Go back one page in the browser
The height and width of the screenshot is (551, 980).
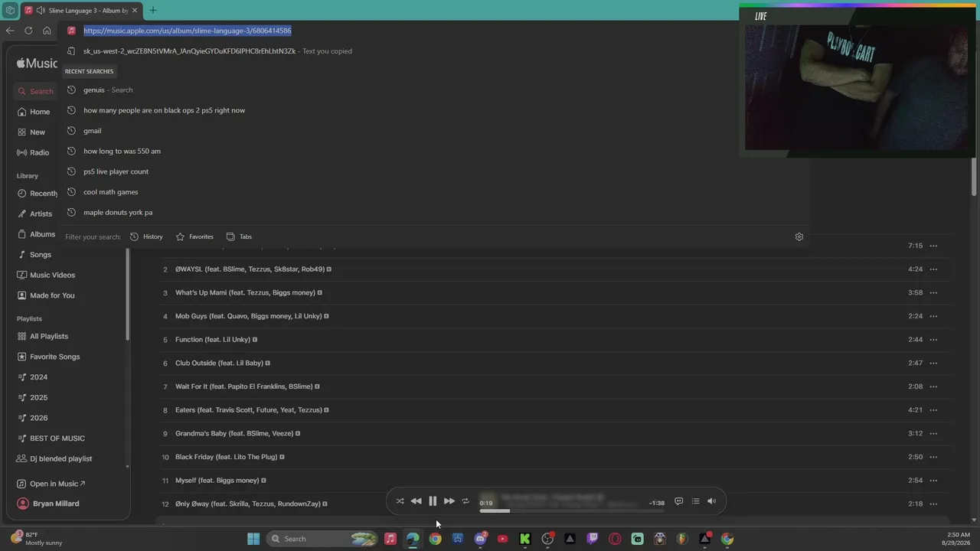(x=10, y=31)
